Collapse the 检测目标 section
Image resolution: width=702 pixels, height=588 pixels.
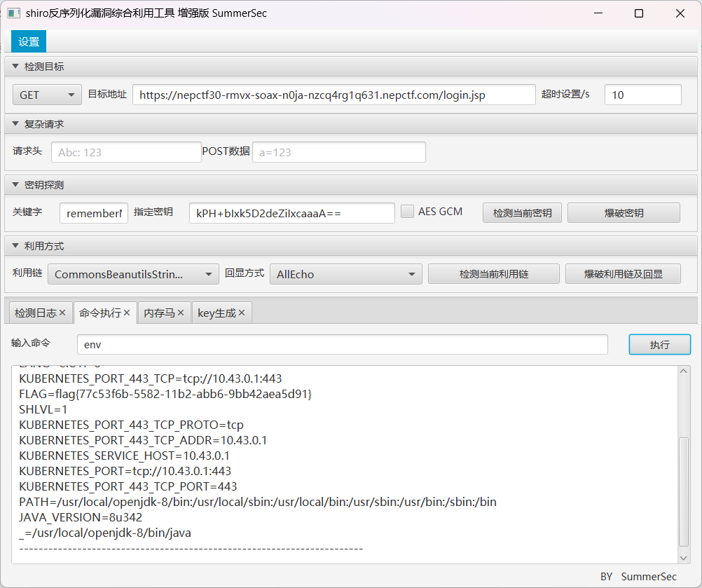coord(15,67)
